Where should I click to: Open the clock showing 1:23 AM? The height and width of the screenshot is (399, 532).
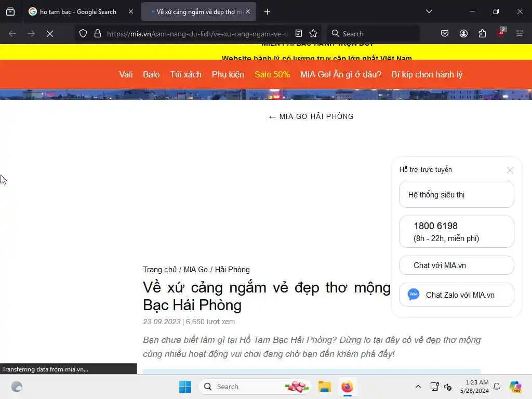click(x=474, y=387)
